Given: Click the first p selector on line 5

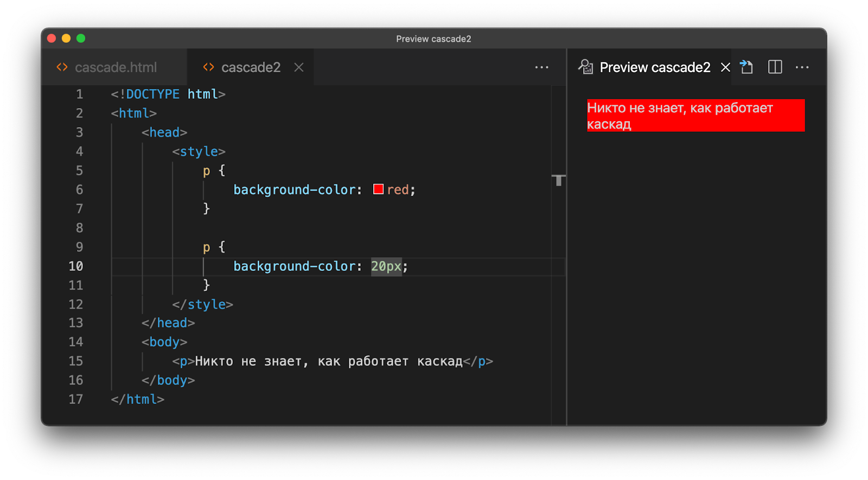Looking at the screenshot, I should point(206,172).
